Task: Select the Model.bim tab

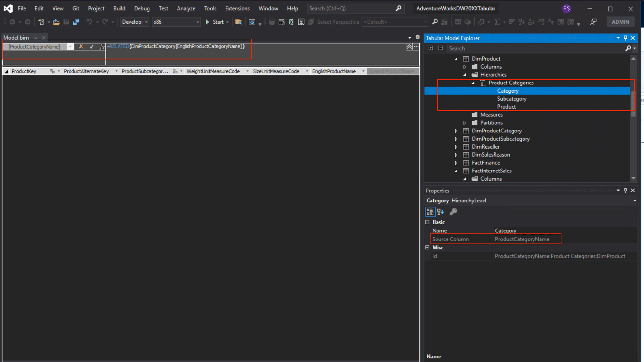Action: tap(16, 38)
